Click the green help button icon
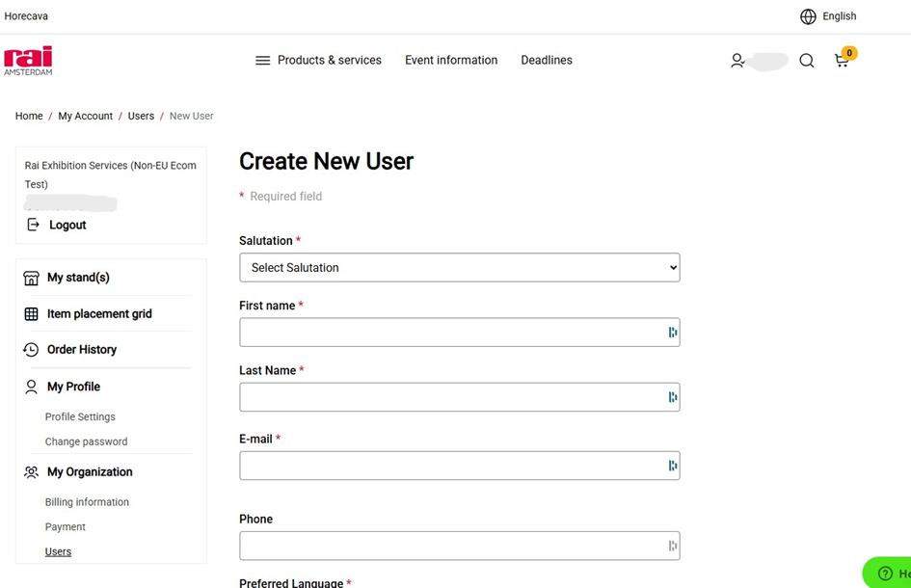911x588 pixels. pos(885,574)
